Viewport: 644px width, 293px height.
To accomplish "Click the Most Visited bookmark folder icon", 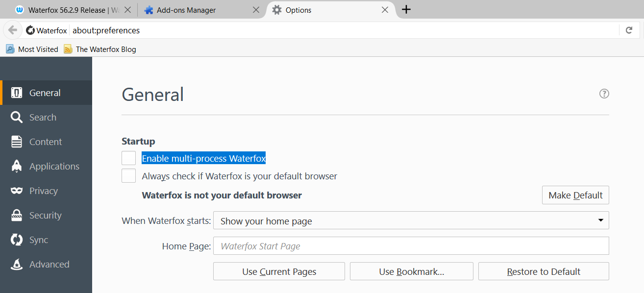I will coord(10,49).
